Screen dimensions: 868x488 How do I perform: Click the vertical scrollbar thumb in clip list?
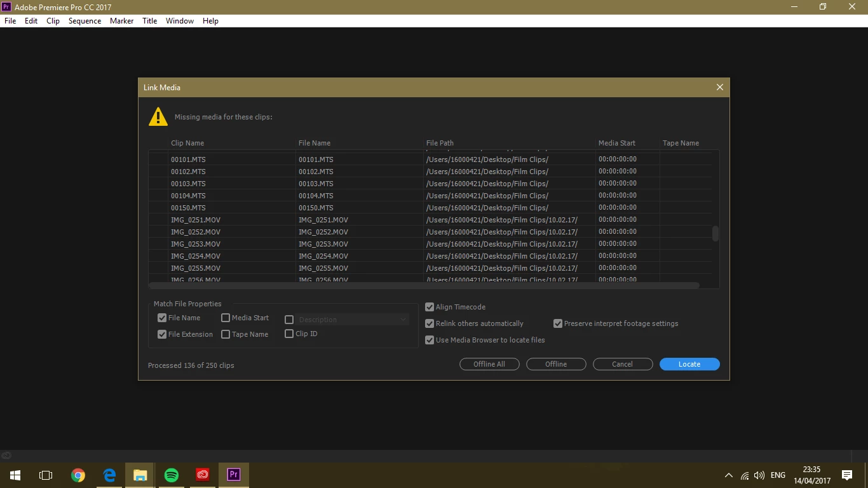tap(715, 233)
